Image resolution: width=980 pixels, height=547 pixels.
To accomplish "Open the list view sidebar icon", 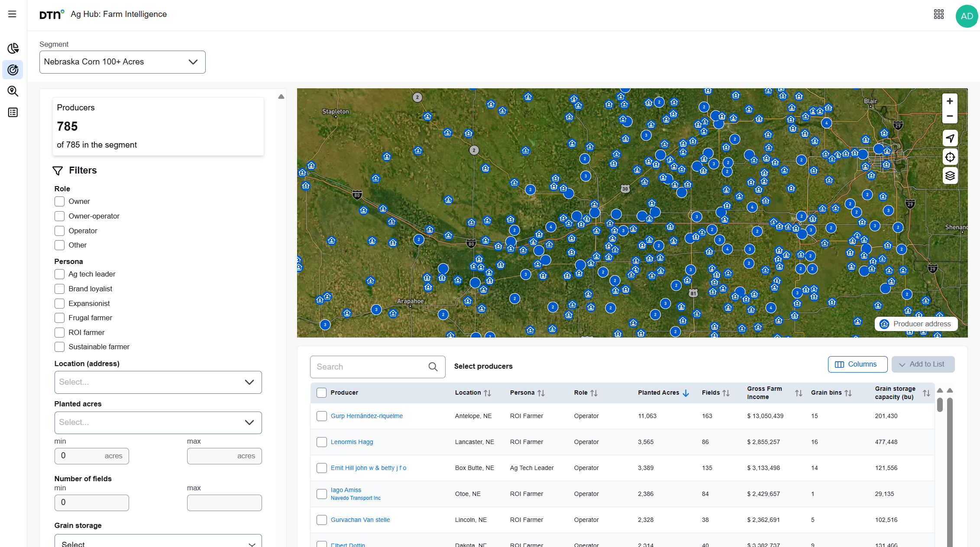I will point(13,113).
